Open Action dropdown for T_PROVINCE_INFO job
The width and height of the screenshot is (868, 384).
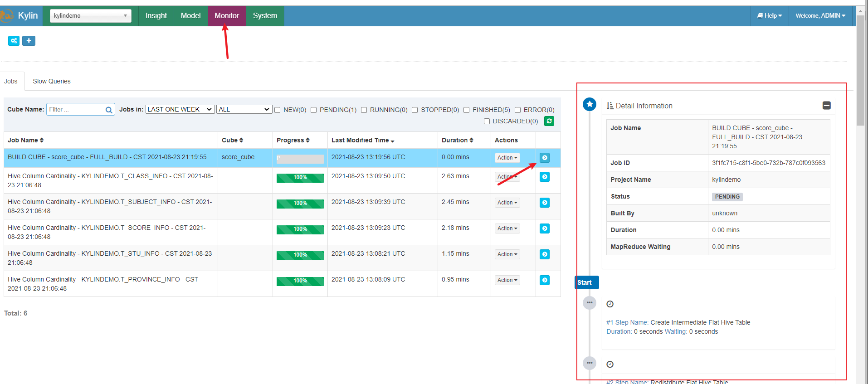(507, 280)
